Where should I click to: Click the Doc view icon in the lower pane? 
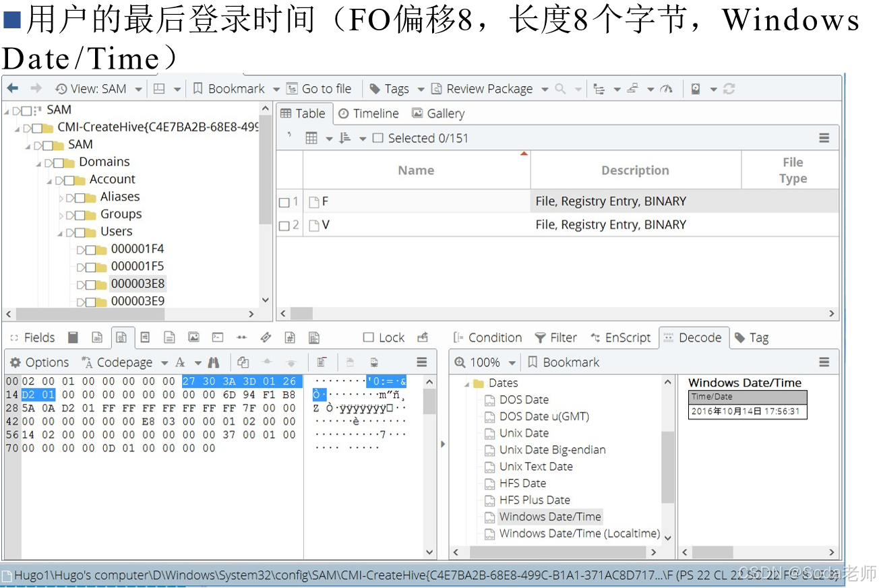tap(145, 337)
